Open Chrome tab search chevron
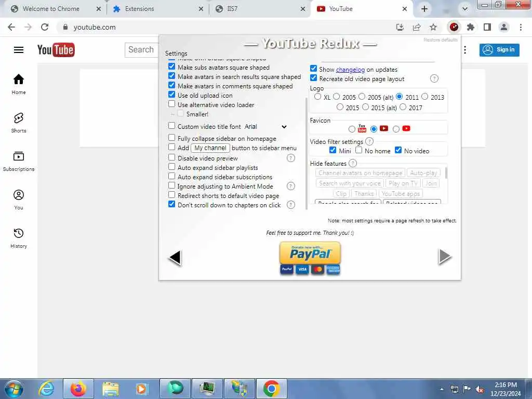The width and height of the screenshot is (532, 399). tap(465, 9)
